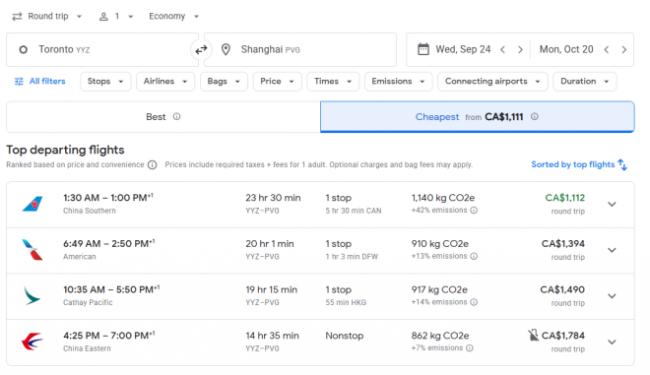This screenshot has height=375, width=650.
Task: Select the Cathay Pacific flight row
Action: pos(320,296)
